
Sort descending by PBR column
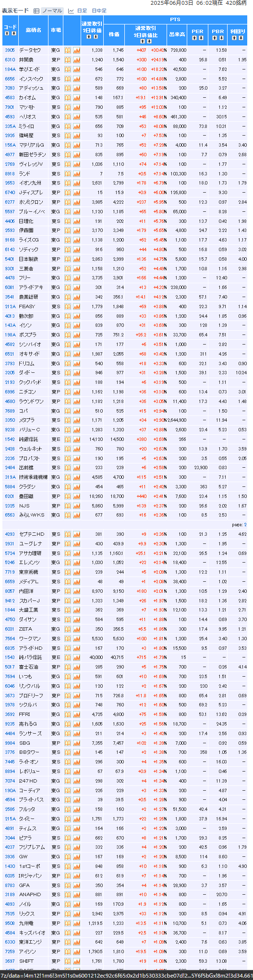[x=221, y=37]
